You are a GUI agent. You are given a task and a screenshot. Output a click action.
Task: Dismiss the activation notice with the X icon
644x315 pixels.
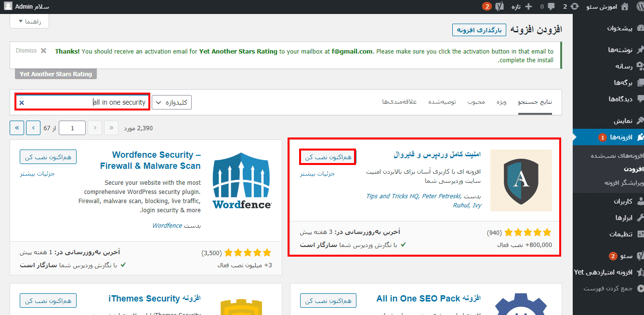43,51
